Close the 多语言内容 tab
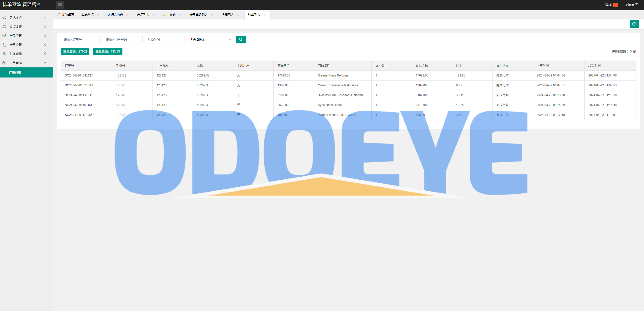This screenshot has height=311, width=644. coord(127,15)
